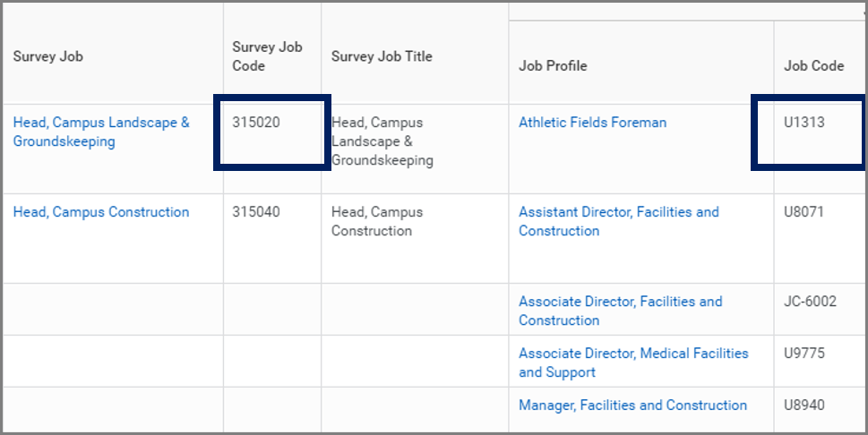The width and height of the screenshot is (868, 435).
Task: Open Head, Campus Construction link
Action: 101,212
